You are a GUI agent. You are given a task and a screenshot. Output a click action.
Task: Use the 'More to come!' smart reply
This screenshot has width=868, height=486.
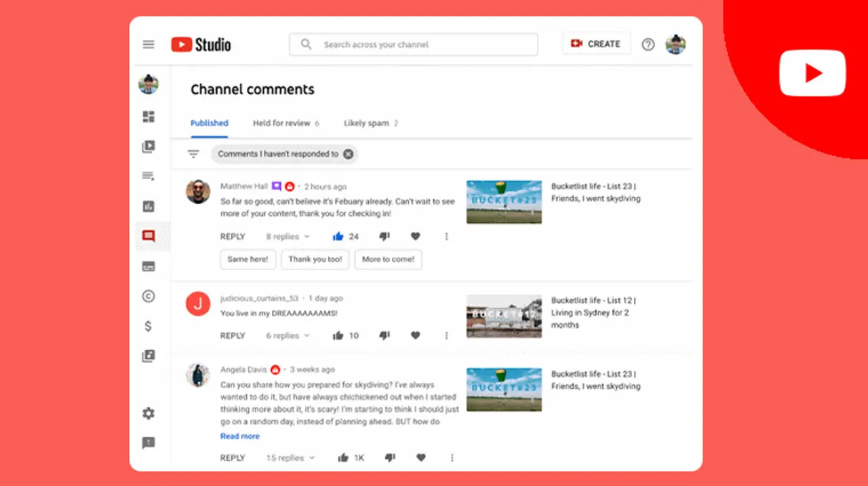(389, 259)
